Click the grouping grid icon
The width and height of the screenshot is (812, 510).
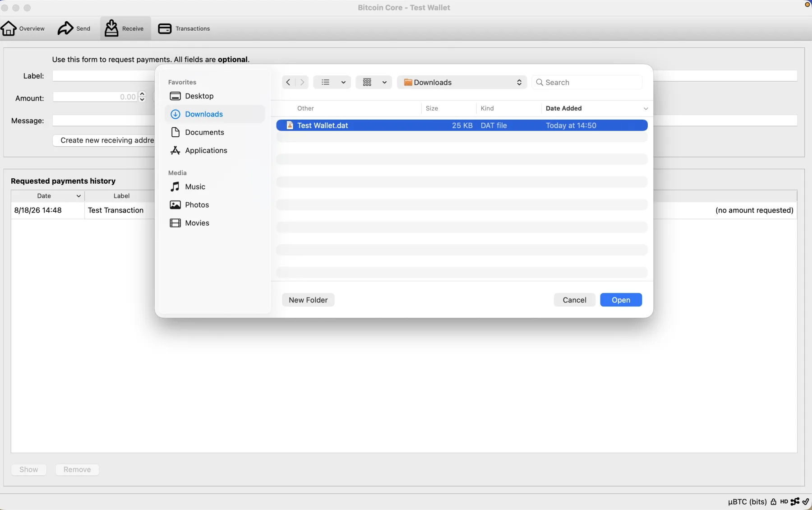(x=367, y=82)
